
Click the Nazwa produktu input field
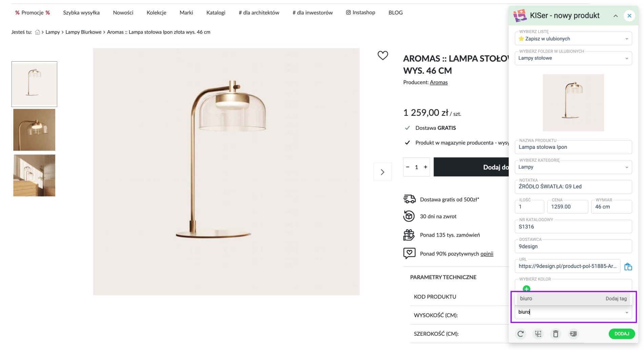pyautogui.click(x=573, y=147)
